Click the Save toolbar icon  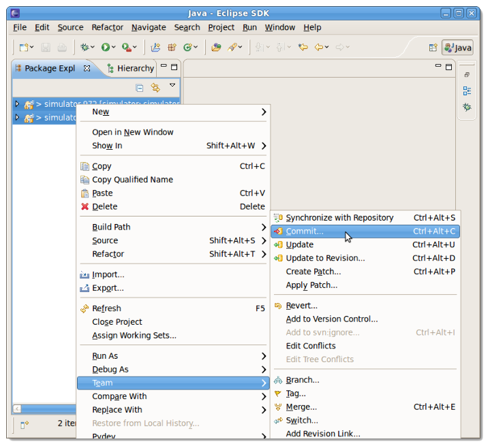pos(46,48)
